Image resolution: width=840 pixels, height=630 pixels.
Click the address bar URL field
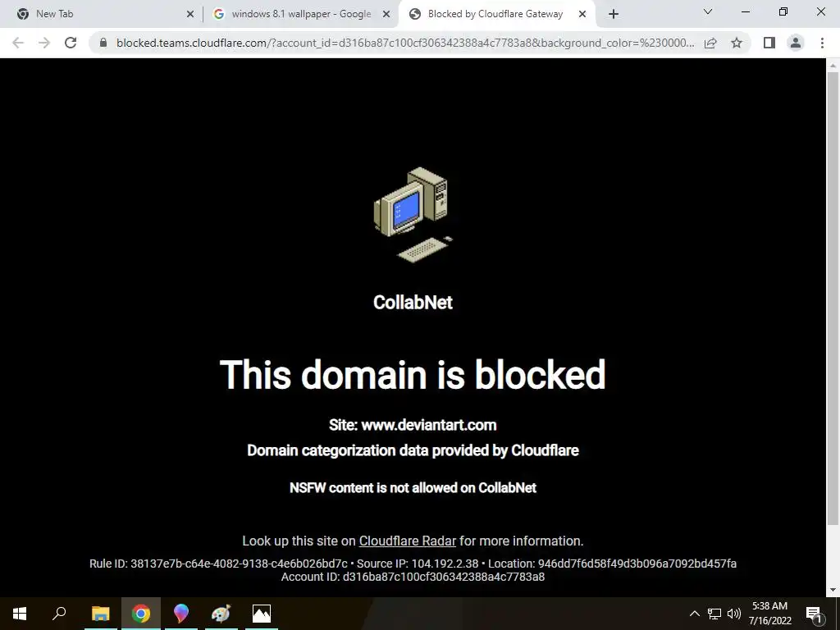pyautogui.click(x=405, y=43)
